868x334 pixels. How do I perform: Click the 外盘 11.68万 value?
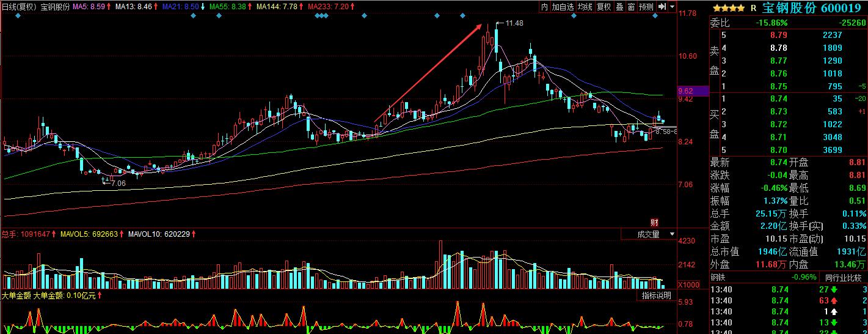pos(772,264)
